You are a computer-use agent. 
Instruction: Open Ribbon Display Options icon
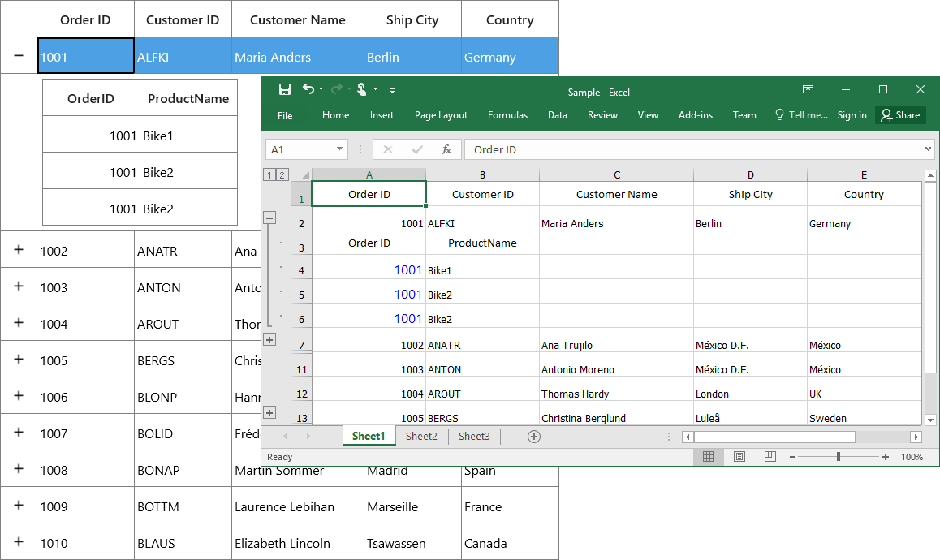click(x=808, y=89)
